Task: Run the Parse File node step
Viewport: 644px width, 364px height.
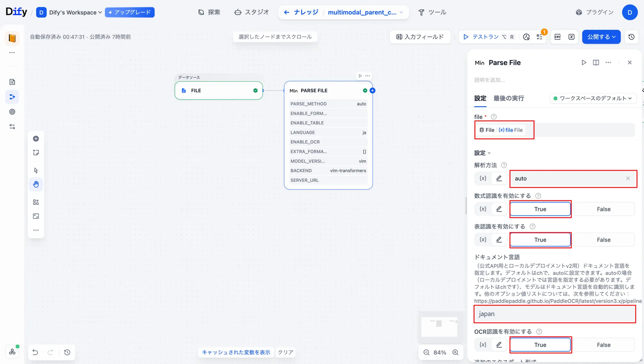Action: tap(584, 63)
